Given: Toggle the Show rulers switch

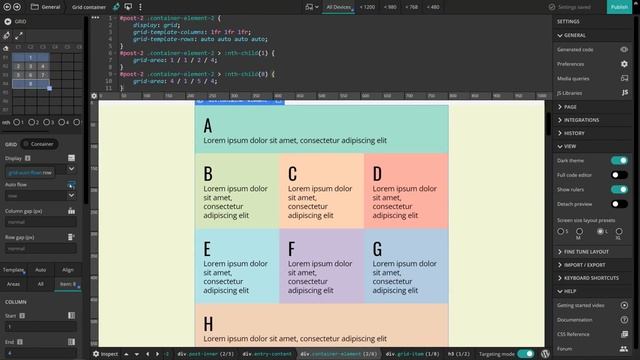Looking at the screenshot, I should tap(619, 189).
